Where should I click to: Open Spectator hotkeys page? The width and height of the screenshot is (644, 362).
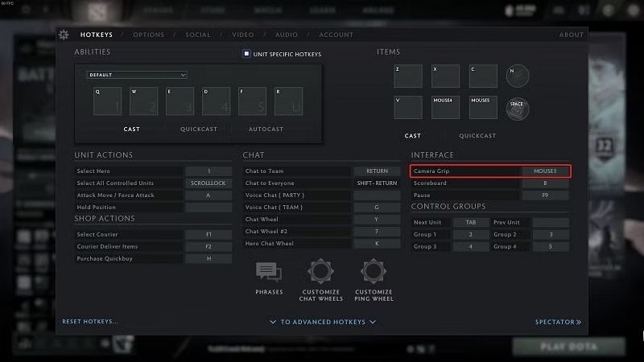(557, 322)
